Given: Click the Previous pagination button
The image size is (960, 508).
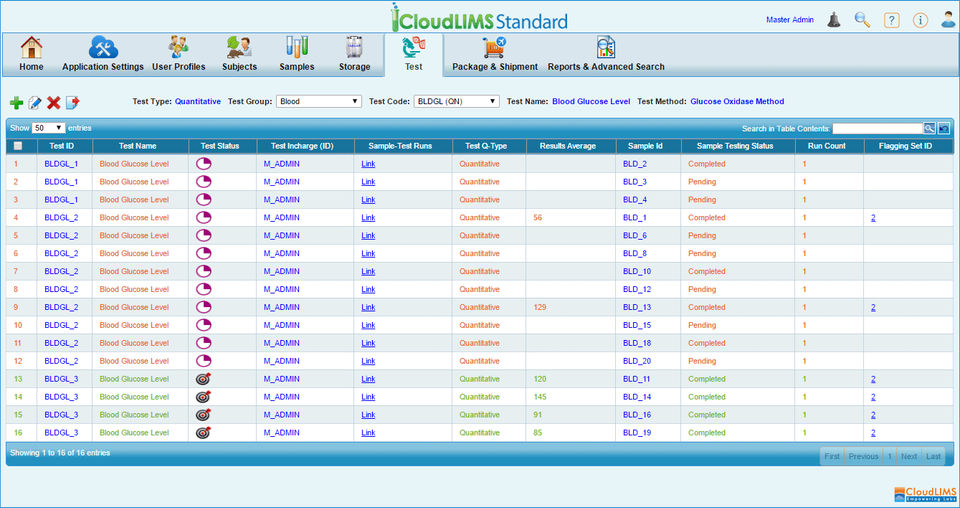Looking at the screenshot, I should [863, 457].
